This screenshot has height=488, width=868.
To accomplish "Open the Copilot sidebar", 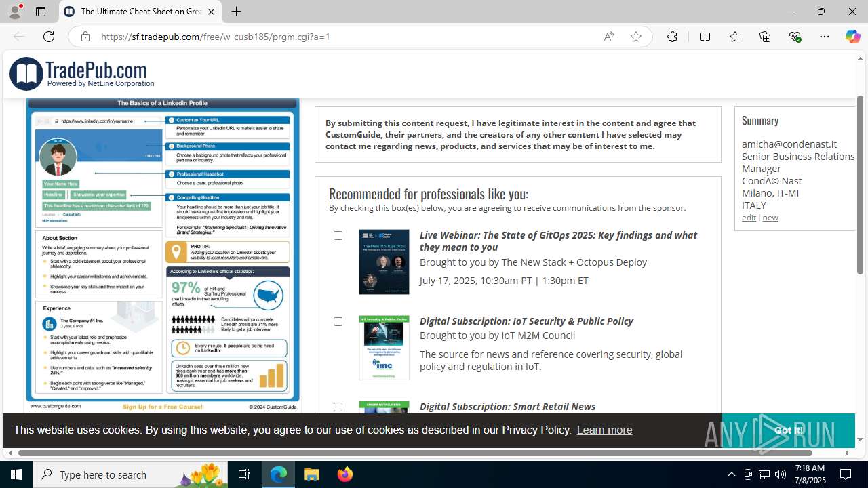I will click(x=852, y=37).
